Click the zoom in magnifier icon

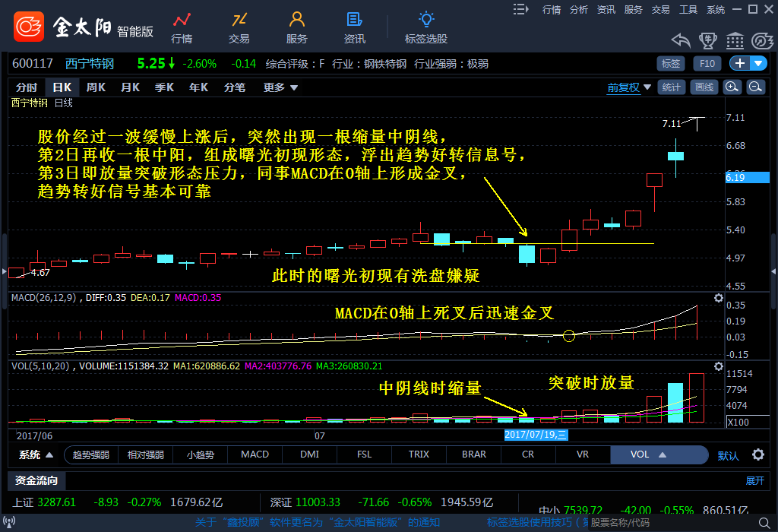point(732,87)
